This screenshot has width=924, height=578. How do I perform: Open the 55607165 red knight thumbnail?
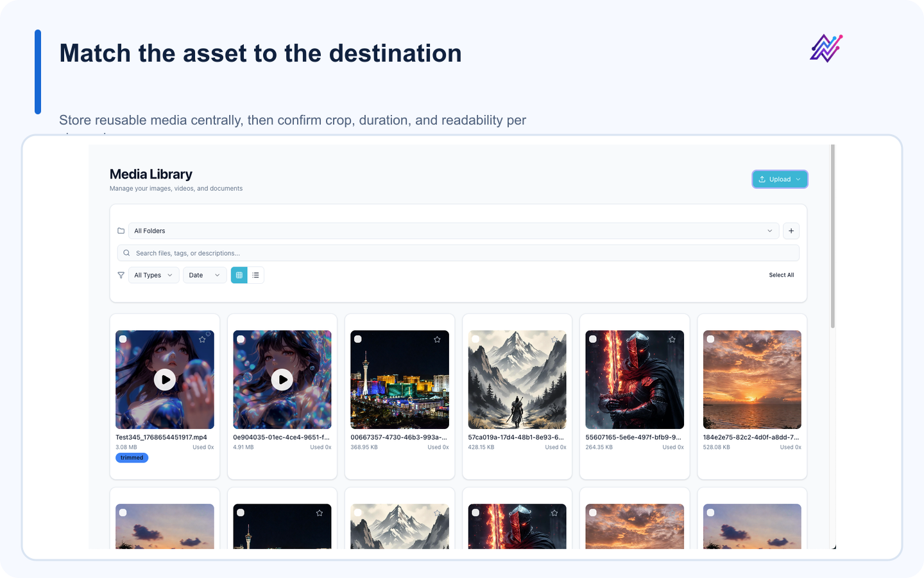tap(635, 380)
